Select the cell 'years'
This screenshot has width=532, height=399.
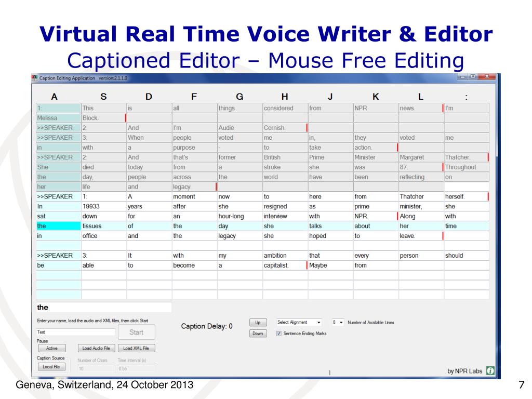(149, 206)
